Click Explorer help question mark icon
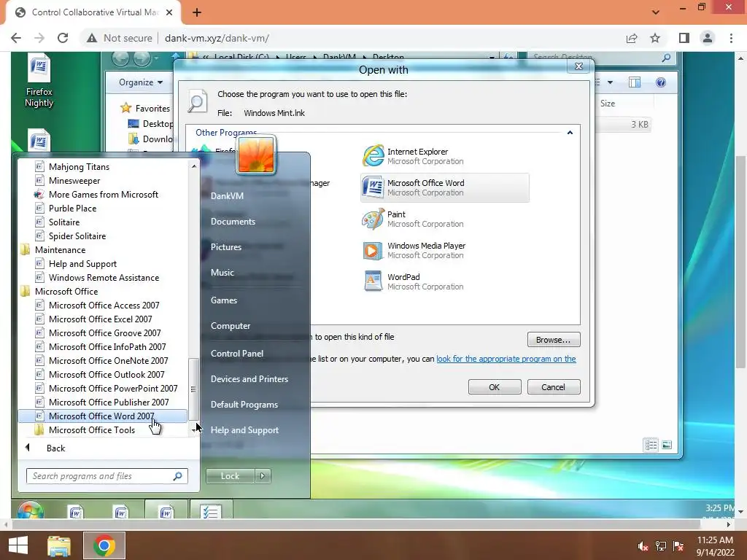Screen dimensions: 747x560 [661, 82]
